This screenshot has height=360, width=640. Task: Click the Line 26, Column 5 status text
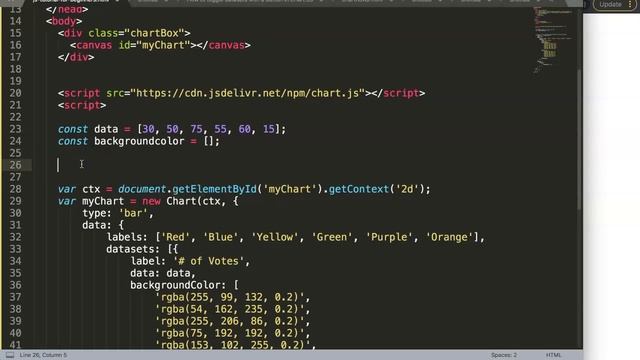43,355
